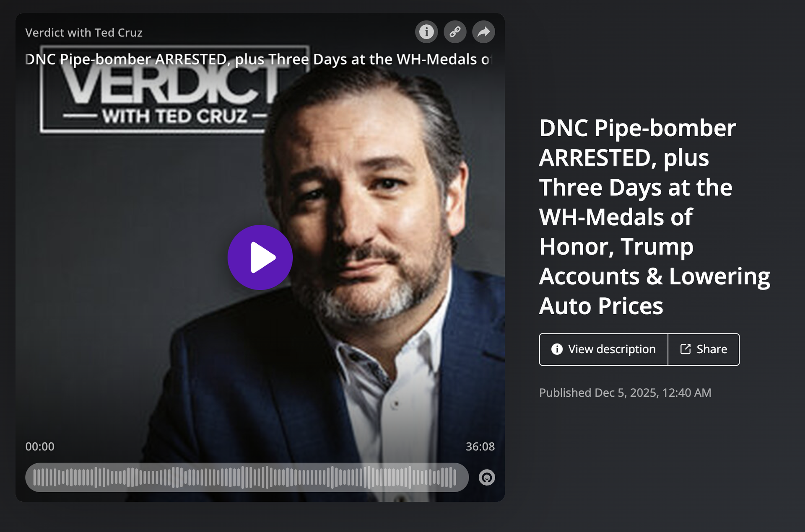Click the white triangle inside purple play circle
The height and width of the screenshot is (532, 805).
(263, 257)
